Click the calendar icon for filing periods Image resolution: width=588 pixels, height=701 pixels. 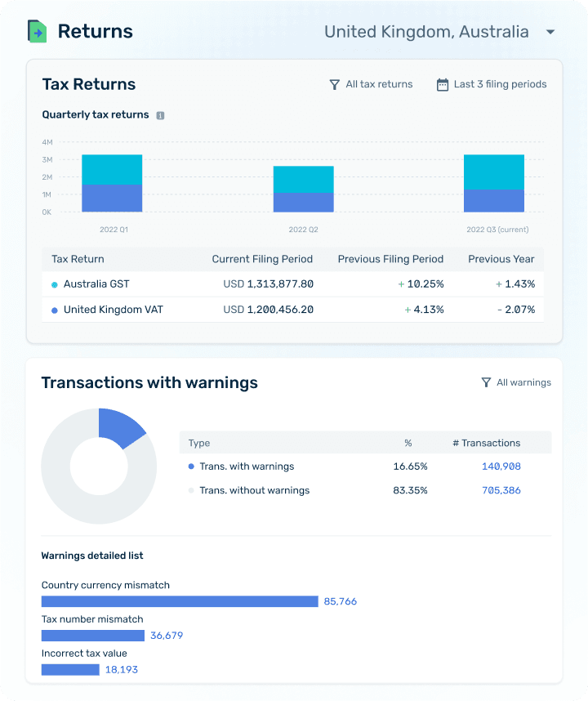pyautogui.click(x=443, y=84)
